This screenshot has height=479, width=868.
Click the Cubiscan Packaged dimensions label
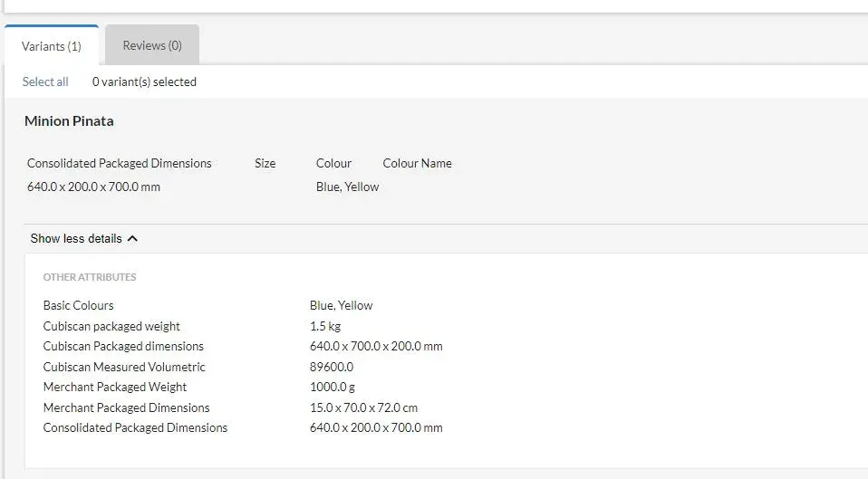pos(123,346)
